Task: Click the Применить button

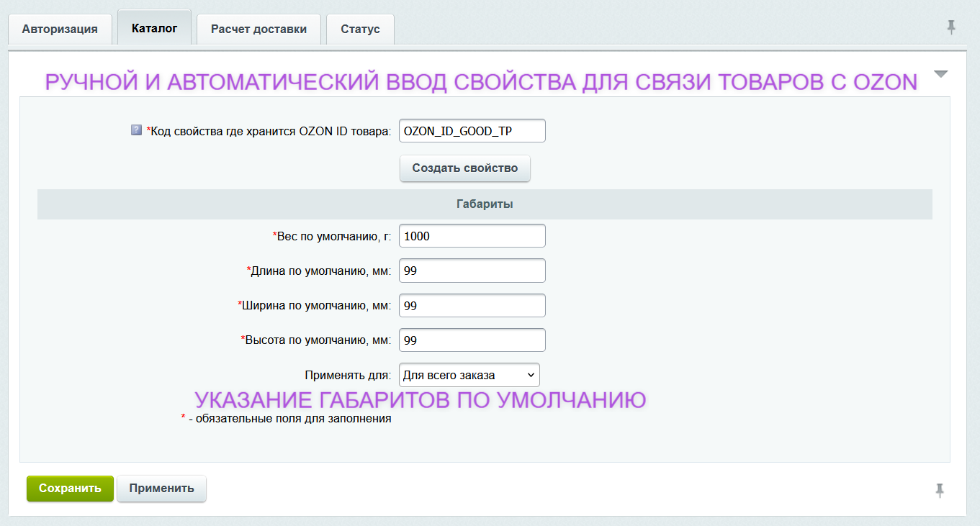Action: click(x=161, y=489)
